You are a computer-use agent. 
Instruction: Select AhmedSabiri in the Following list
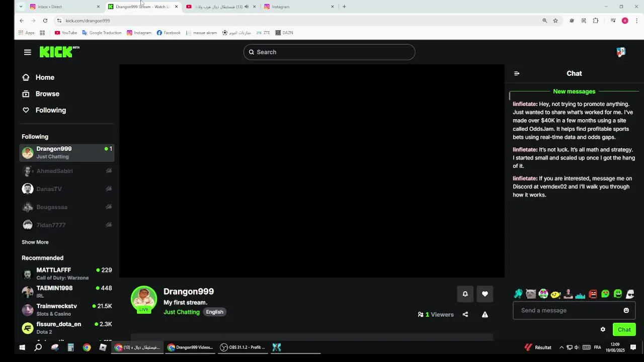point(67,171)
